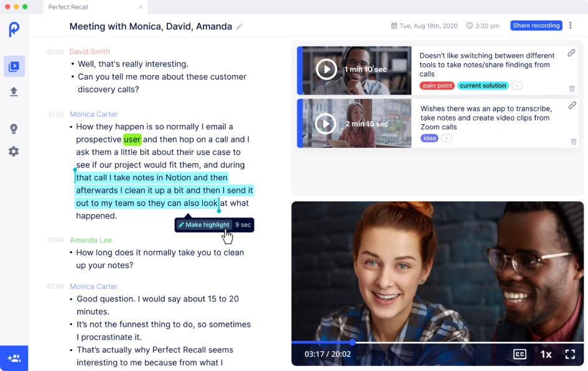Click the invite people icon
The height and width of the screenshot is (371, 588).
[x=14, y=359]
